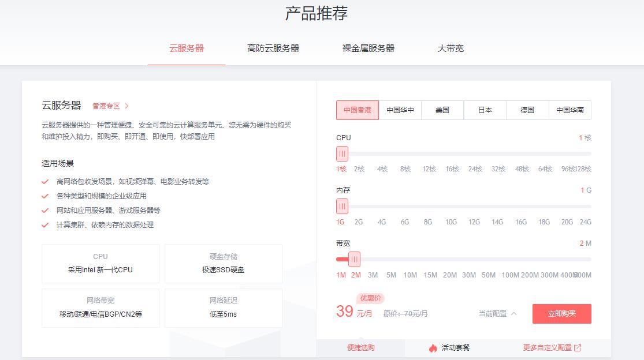Set bandwidth to 30M
644x360 pixels.
point(468,275)
